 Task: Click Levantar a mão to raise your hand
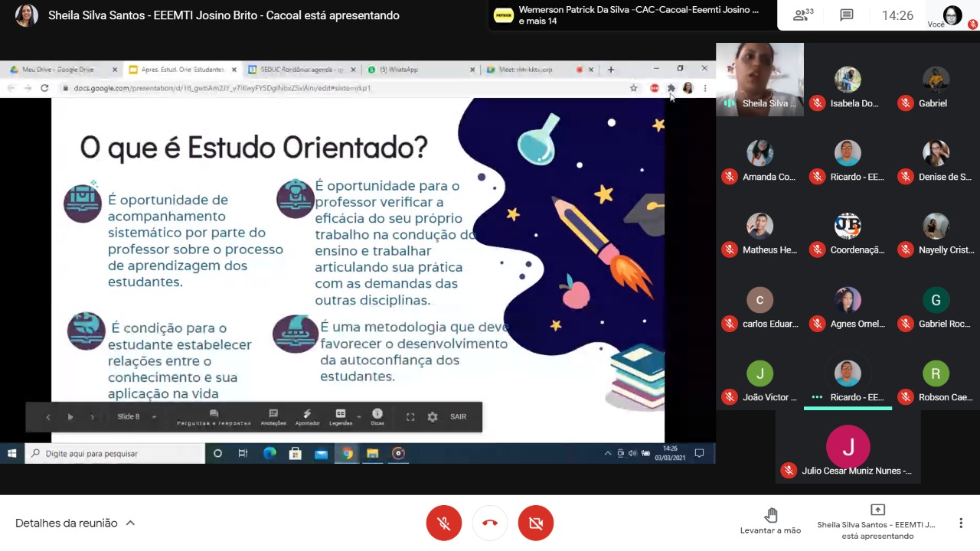[x=770, y=522]
